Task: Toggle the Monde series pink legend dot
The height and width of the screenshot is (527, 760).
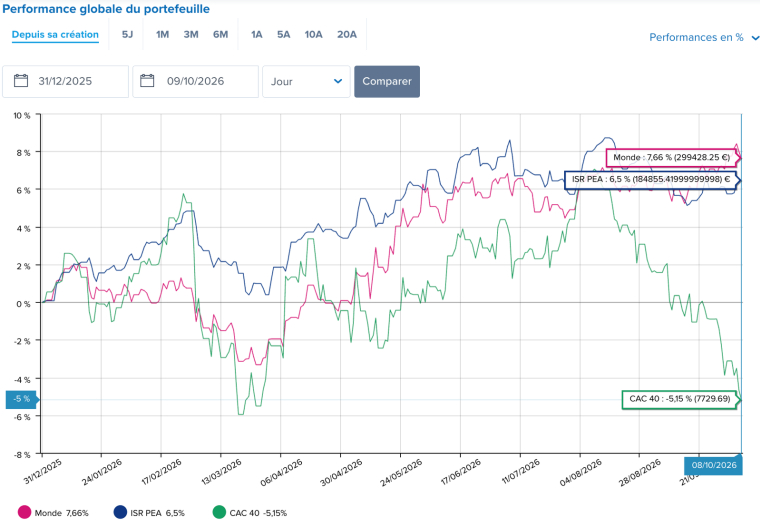Action: tap(24, 512)
